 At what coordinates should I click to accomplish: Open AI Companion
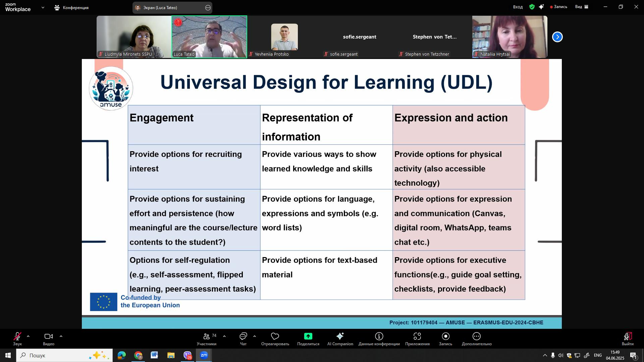[340, 339]
